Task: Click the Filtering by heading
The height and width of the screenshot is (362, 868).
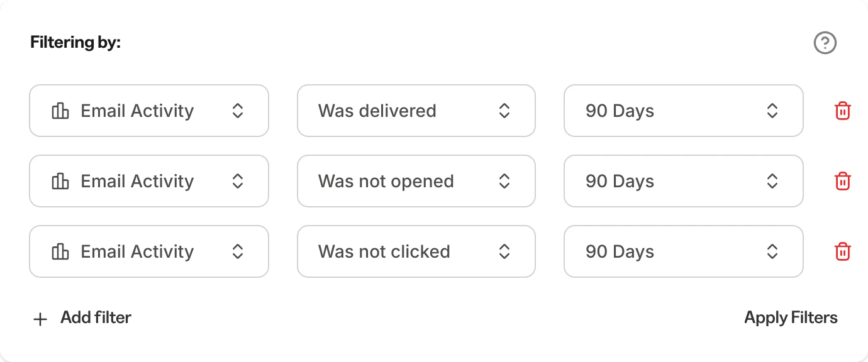Action: point(75,42)
